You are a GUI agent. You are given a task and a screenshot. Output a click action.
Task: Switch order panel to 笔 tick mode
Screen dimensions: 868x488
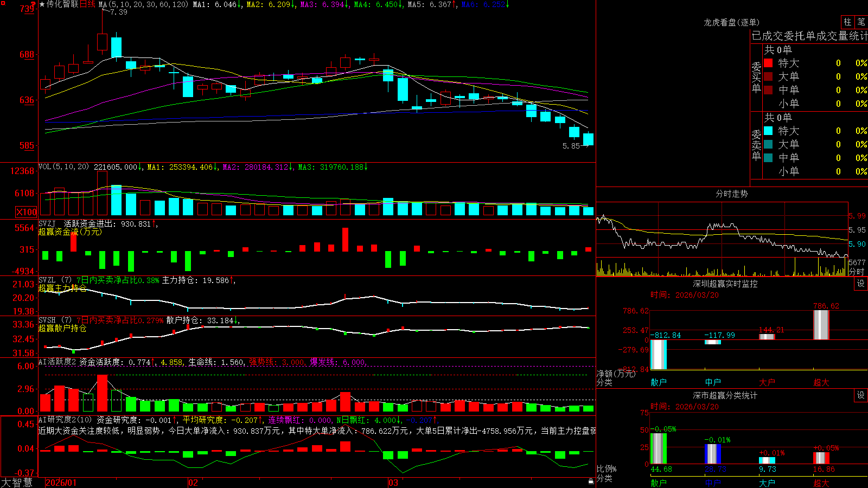(x=861, y=22)
